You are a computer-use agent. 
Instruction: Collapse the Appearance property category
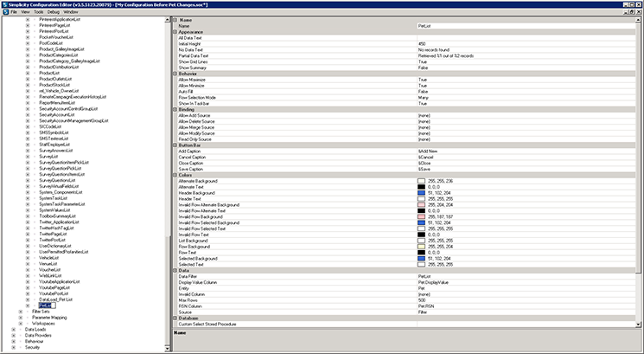175,32
